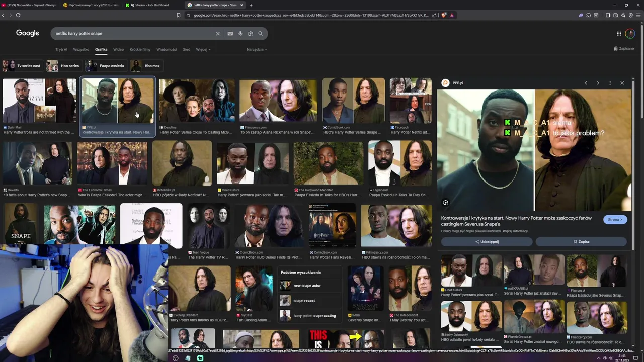The image size is (644, 362).
Task: Open the Google apps grid
Action: [619, 34]
